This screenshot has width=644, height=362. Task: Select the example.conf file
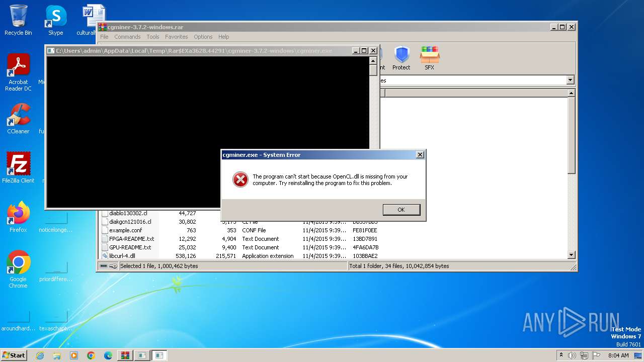click(x=126, y=230)
